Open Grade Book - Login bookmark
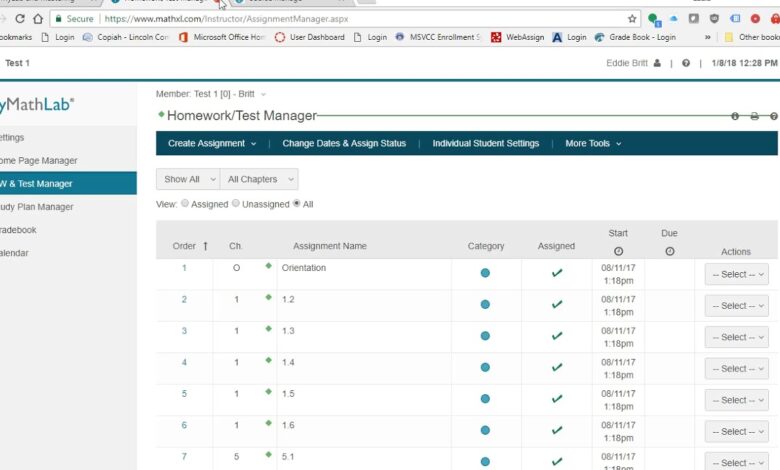The image size is (780, 470). [x=635, y=37]
